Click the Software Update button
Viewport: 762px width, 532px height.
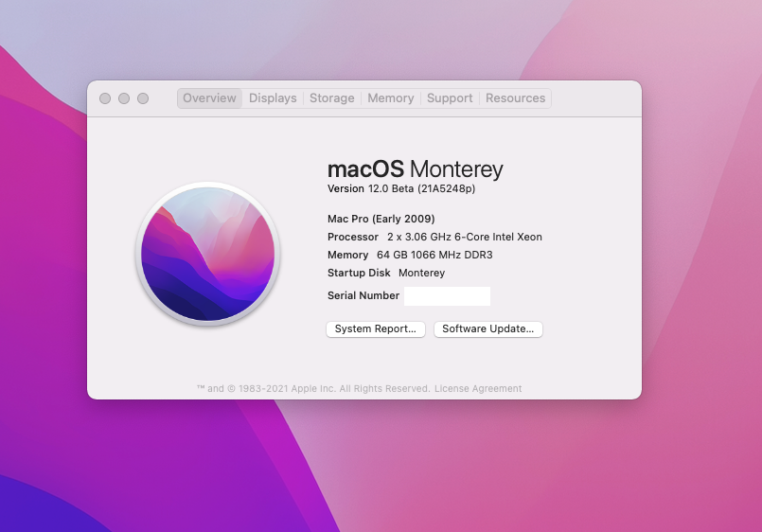[487, 328]
